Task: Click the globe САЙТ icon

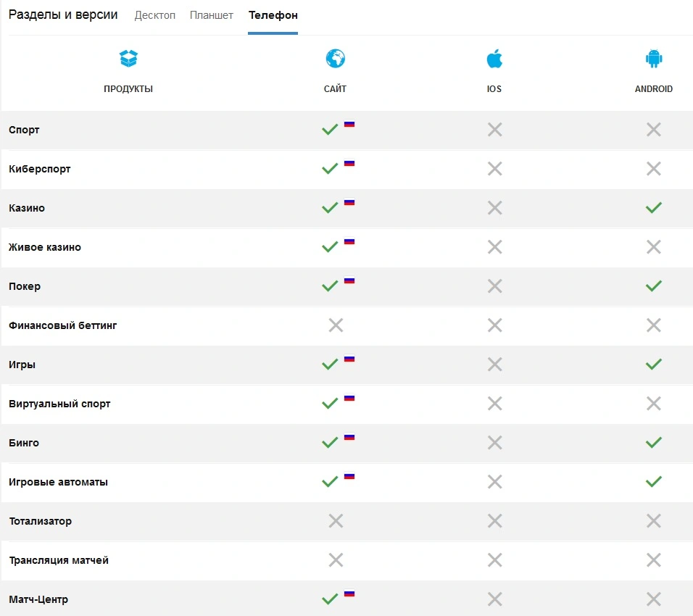Action: coord(336,58)
